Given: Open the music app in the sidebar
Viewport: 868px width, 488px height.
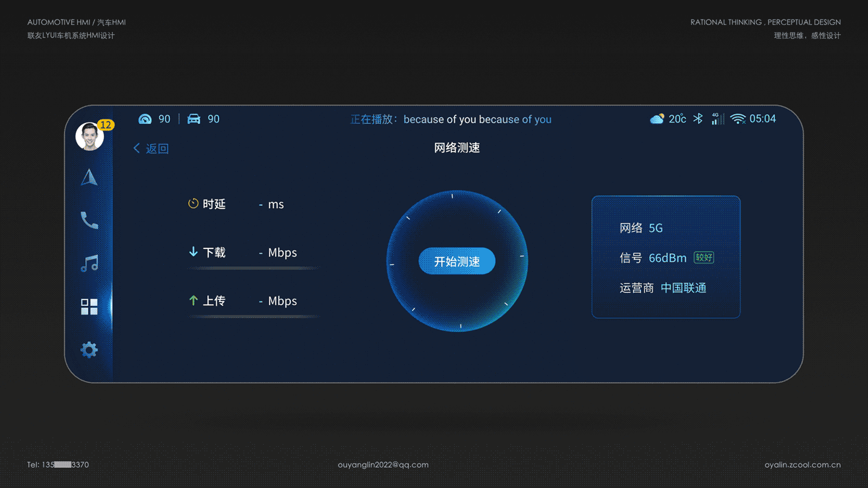Looking at the screenshot, I should [90, 264].
